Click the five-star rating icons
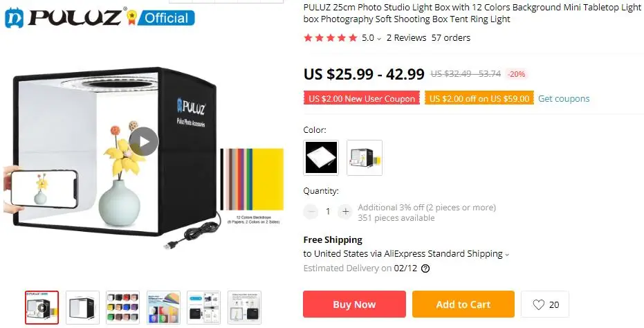Screen dimensions: 644x328 click(x=330, y=38)
